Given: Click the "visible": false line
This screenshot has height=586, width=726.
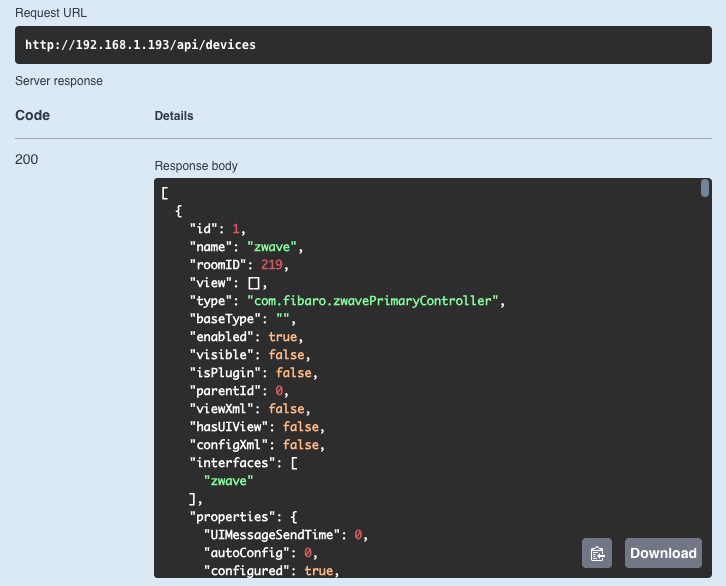Looking at the screenshot, I should click(x=250, y=355).
